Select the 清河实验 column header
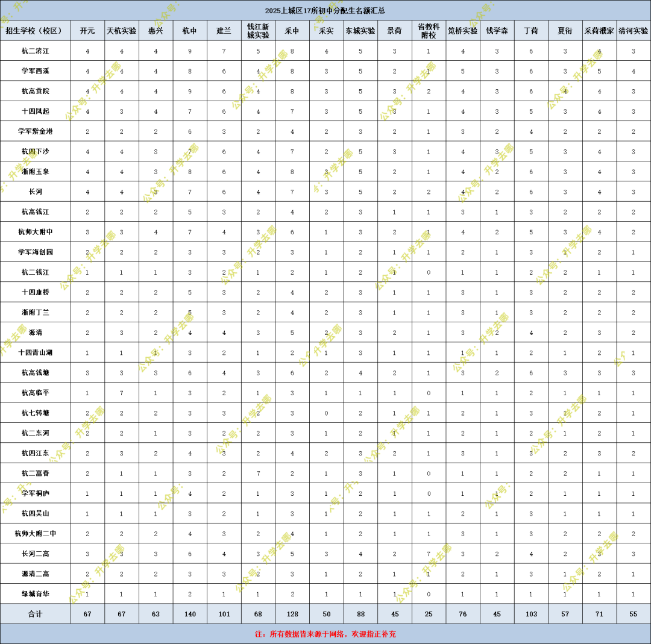This screenshot has height=644, width=651. click(633, 31)
